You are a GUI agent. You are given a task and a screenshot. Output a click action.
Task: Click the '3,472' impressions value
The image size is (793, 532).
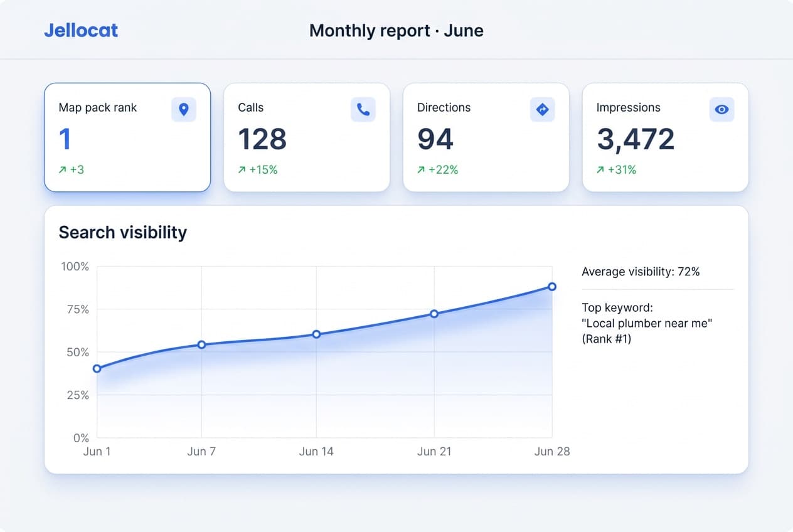(636, 139)
